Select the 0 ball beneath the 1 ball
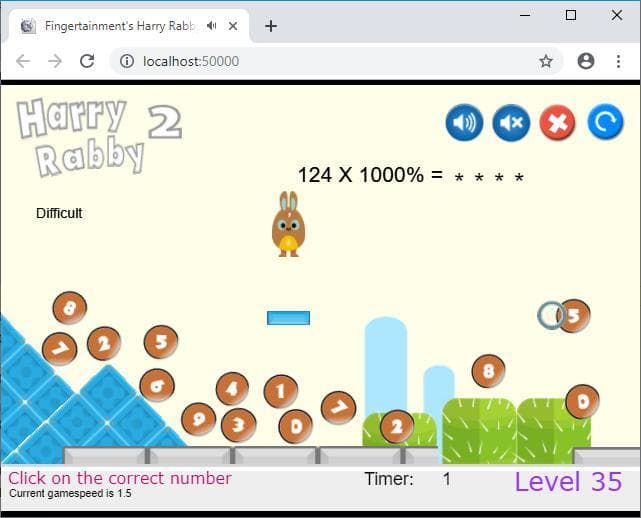 pyautogui.click(x=296, y=426)
